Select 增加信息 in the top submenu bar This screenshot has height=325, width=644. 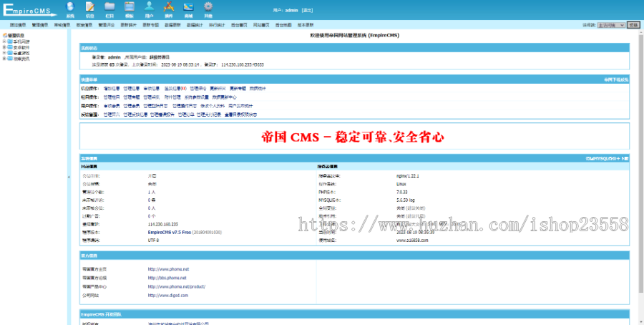click(17, 25)
